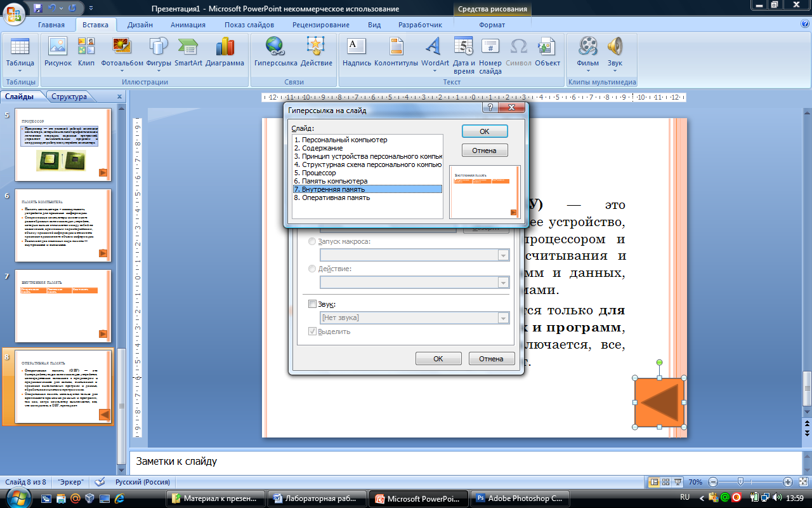This screenshot has width=812, height=508.
Task: Save the presentation from the quick access toolbar
Action: (x=38, y=9)
